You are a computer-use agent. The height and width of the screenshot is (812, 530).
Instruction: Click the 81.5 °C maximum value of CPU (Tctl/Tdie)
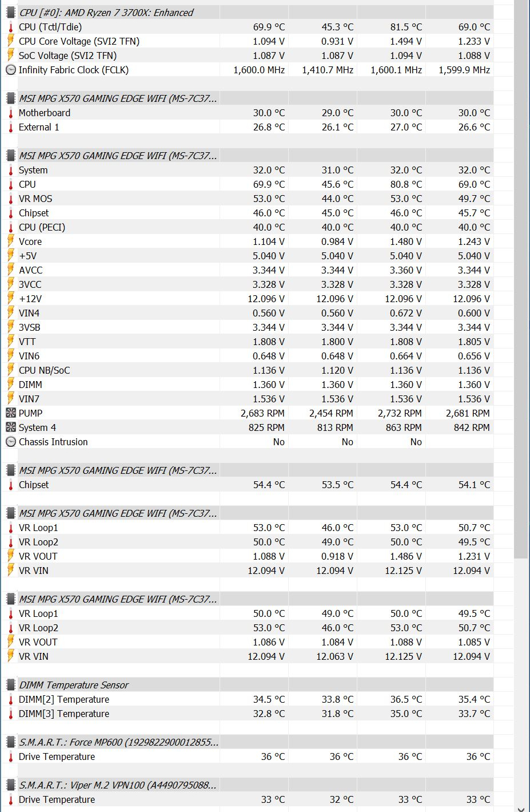pyautogui.click(x=406, y=27)
